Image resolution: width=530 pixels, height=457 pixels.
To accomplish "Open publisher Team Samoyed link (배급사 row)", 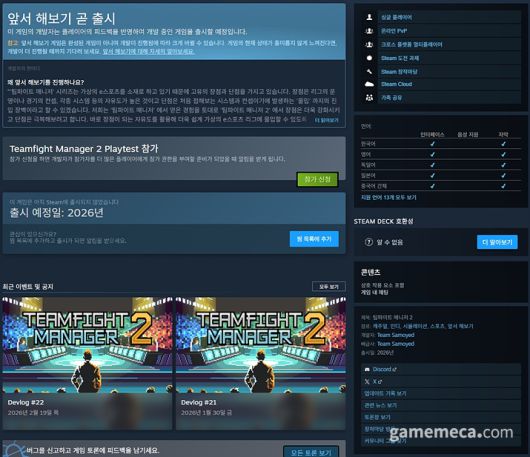I will (395, 344).
